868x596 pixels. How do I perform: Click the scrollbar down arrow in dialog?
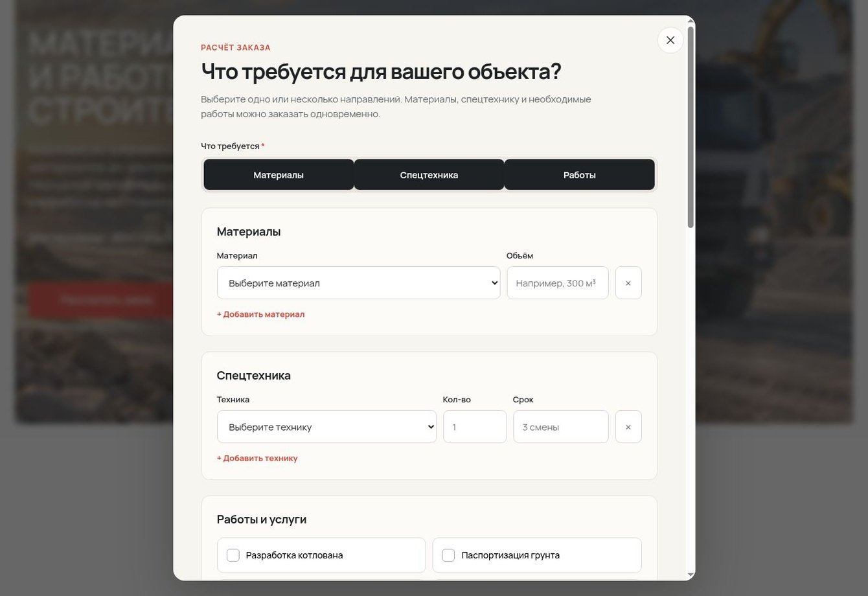[691, 575]
